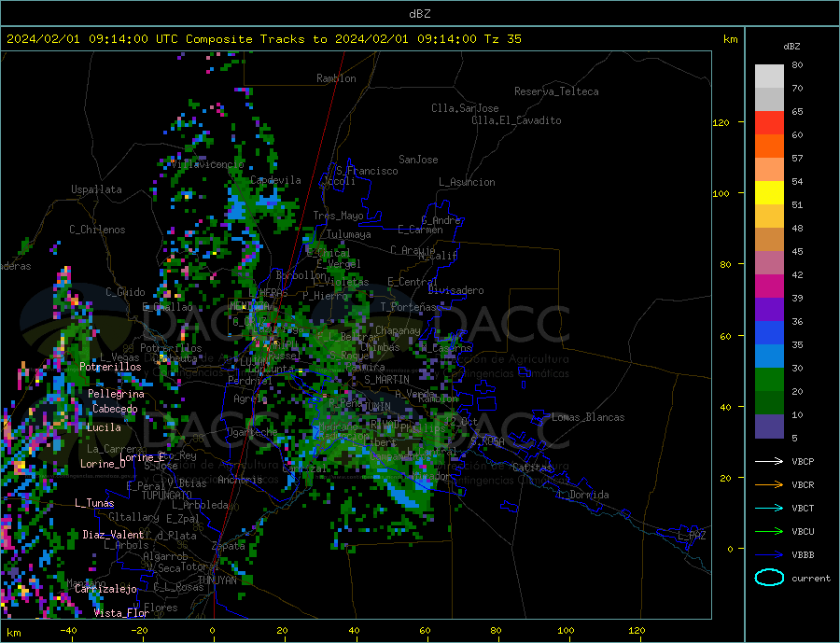
Task: Click the 'Diaz_Valent' station label
Action: [113, 535]
